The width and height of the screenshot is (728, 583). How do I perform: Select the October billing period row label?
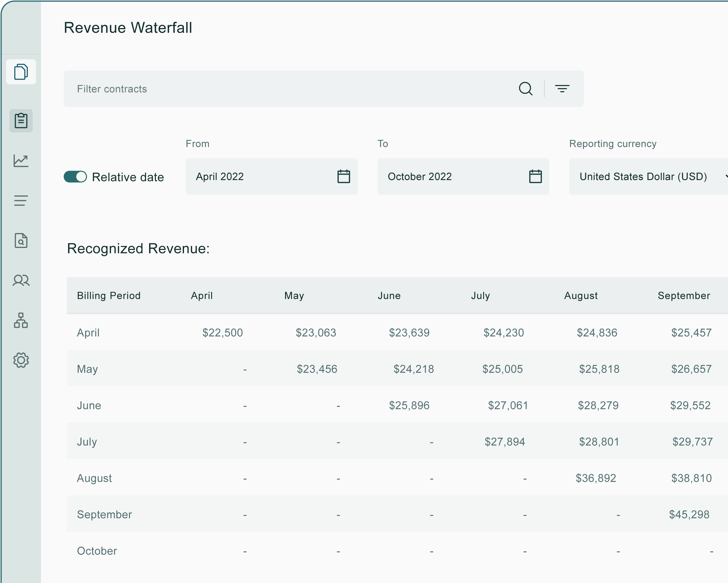click(x=97, y=551)
